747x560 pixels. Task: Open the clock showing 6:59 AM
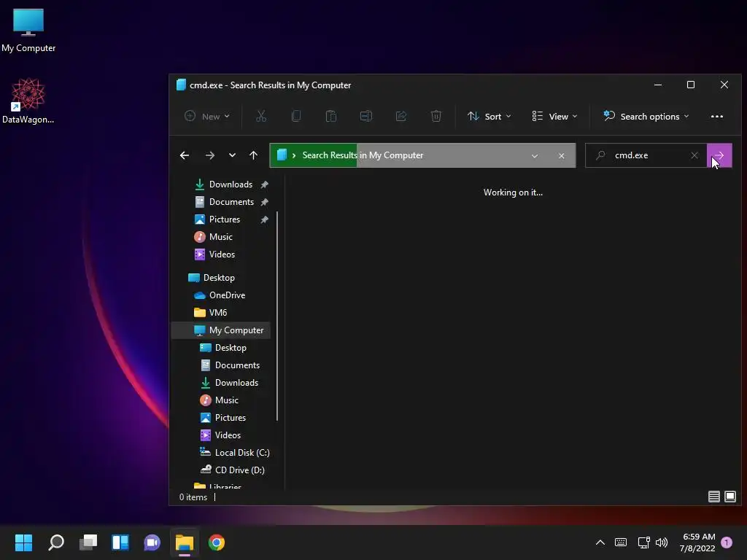(x=697, y=542)
